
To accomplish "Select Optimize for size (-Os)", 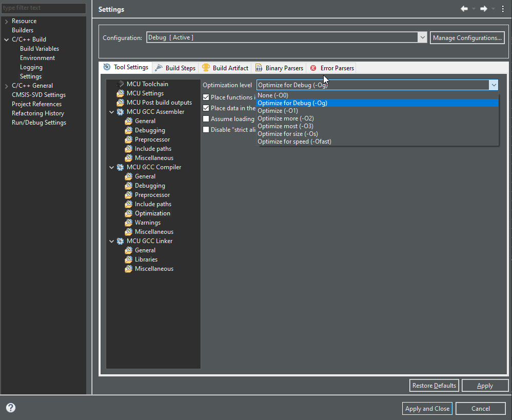I will click(x=377, y=134).
